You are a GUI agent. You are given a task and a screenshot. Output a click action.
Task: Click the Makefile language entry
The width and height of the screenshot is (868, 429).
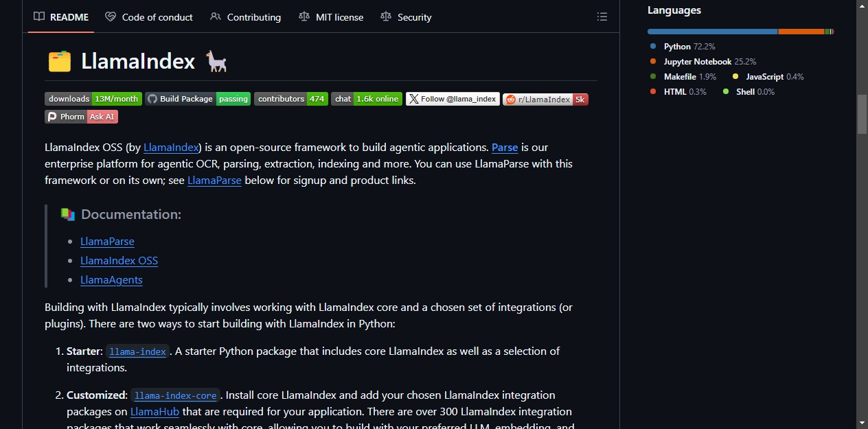tap(683, 77)
